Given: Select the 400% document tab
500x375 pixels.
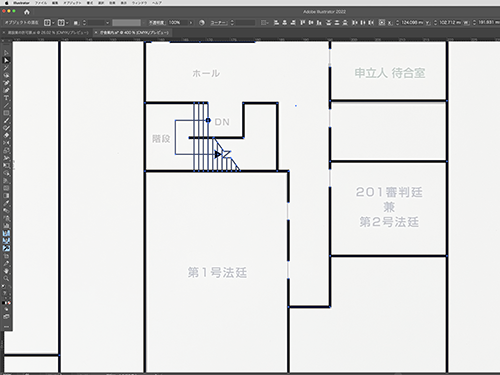Looking at the screenshot, I should tap(134, 33).
